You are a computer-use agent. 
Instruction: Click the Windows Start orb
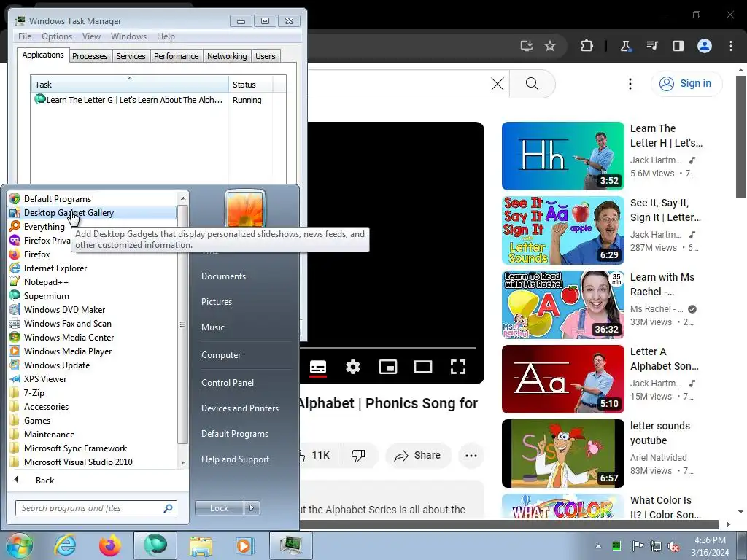point(20,545)
